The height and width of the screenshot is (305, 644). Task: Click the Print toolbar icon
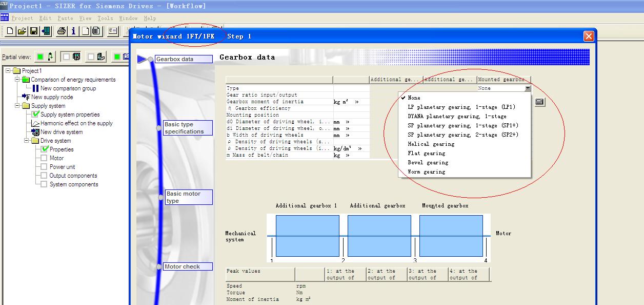pos(62,31)
